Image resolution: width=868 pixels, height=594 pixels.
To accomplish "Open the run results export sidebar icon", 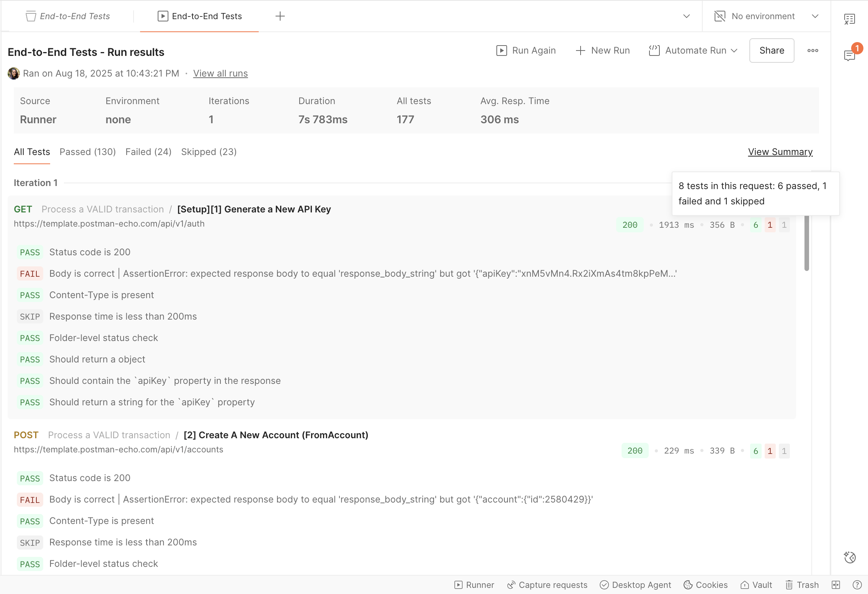I will pos(849,18).
